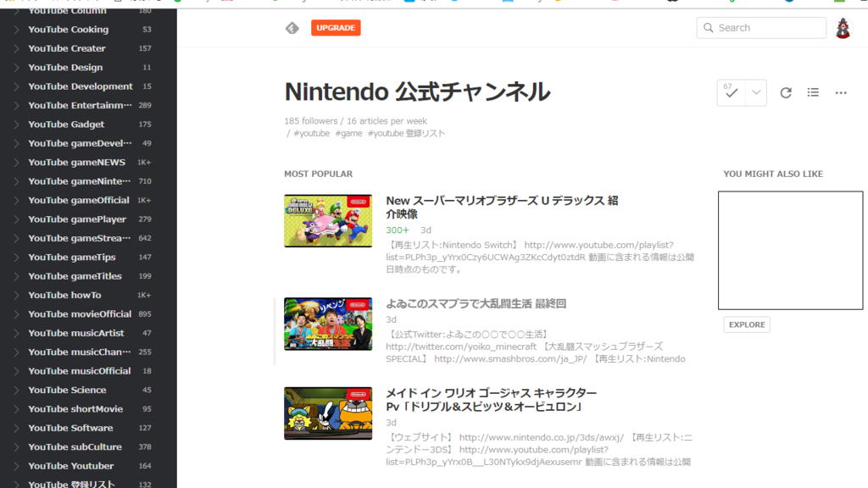Select the YouTube gamePlayer folder

pos(77,219)
